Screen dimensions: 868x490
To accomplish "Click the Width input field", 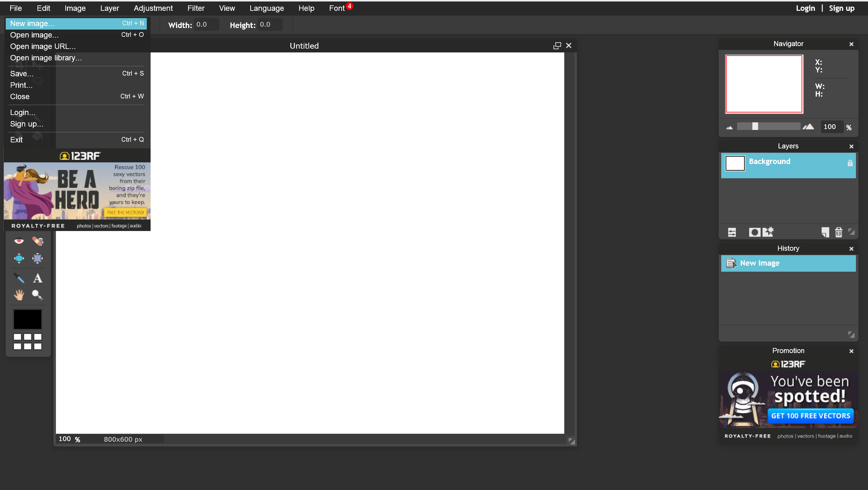I will pos(206,24).
